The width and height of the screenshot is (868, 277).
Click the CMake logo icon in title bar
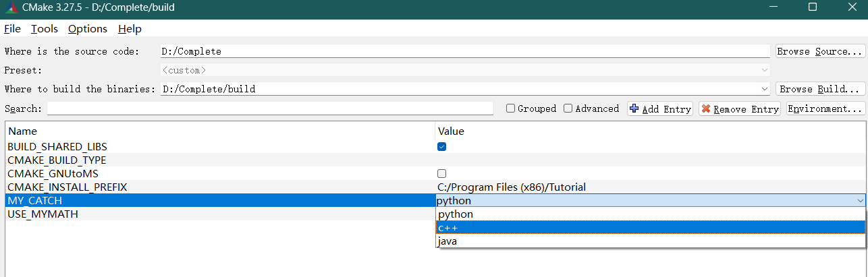pyautogui.click(x=10, y=7)
